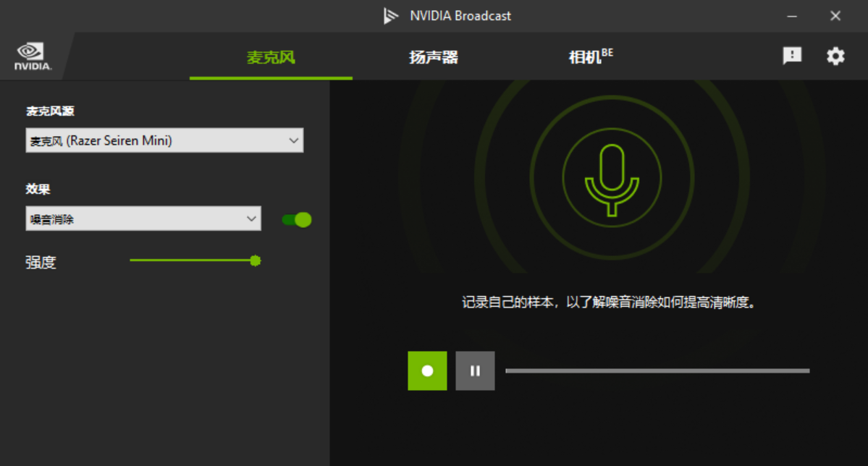This screenshot has height=466, width=868.
Task: Switch to the 麦克风 tab
Action: click(271, 57)
